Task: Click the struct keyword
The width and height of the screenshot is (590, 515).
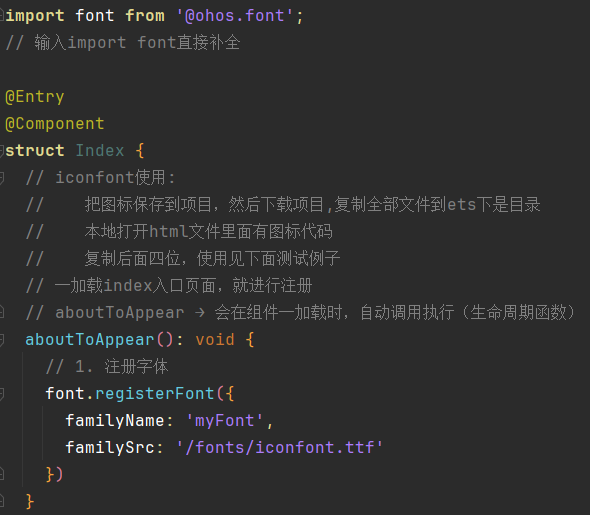Action: [35, 150]
